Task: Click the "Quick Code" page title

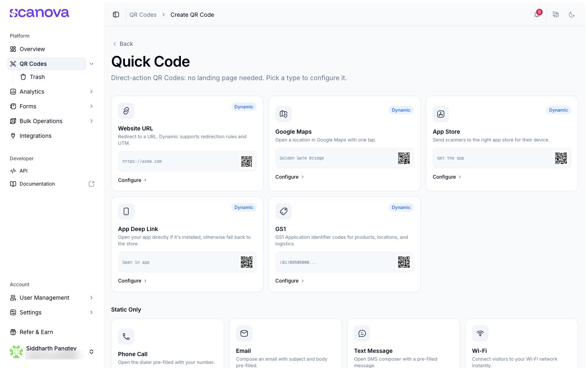Action: [151, 62]
